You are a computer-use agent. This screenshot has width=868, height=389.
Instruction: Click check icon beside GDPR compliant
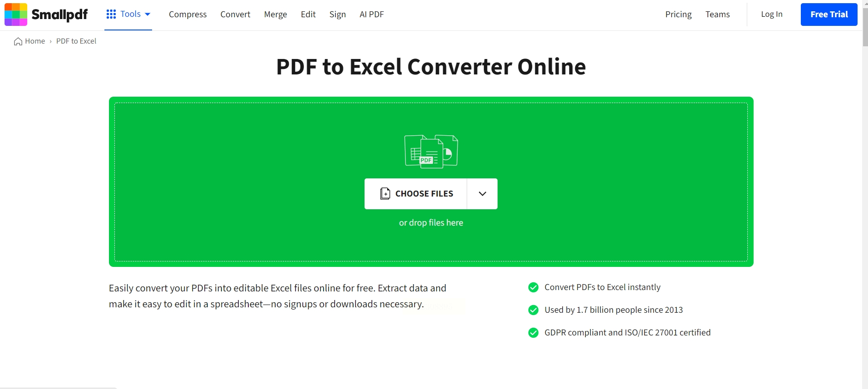(x=533, y=333)
